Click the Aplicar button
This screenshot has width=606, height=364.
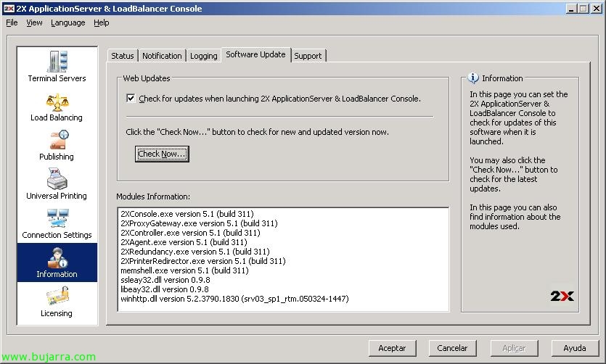tap(514, 348)
